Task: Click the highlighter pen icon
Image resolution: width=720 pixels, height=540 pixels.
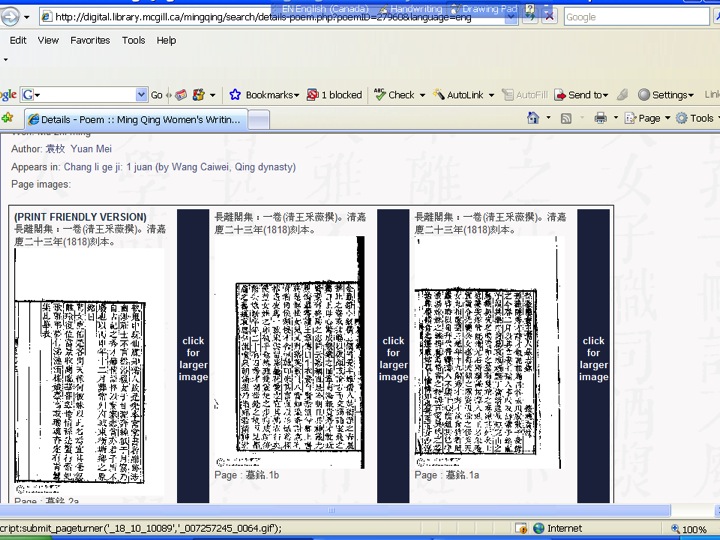Action: (622, 95)
